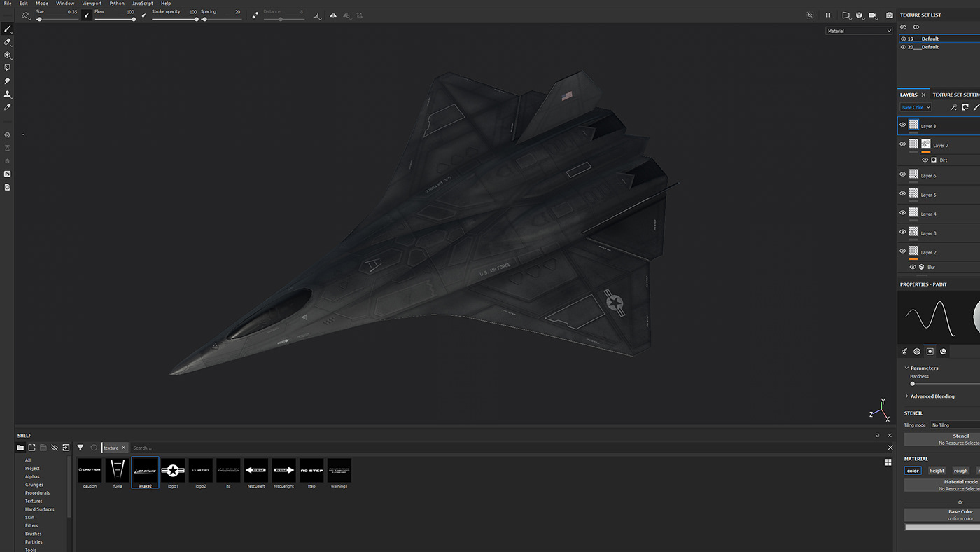
Task: Hide the Dirt mask under Layer 7
Action: click(925, 159)
